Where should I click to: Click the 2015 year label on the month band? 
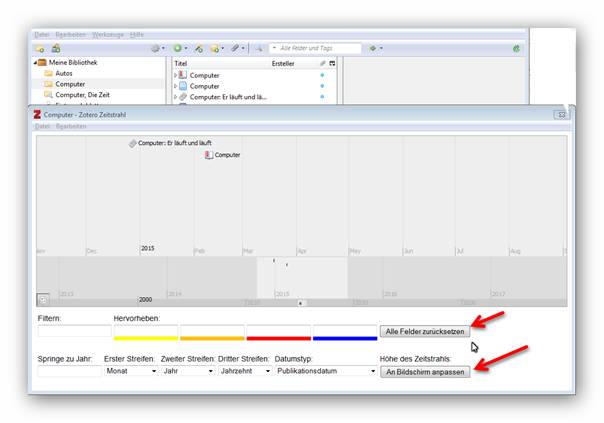(148, 248)
